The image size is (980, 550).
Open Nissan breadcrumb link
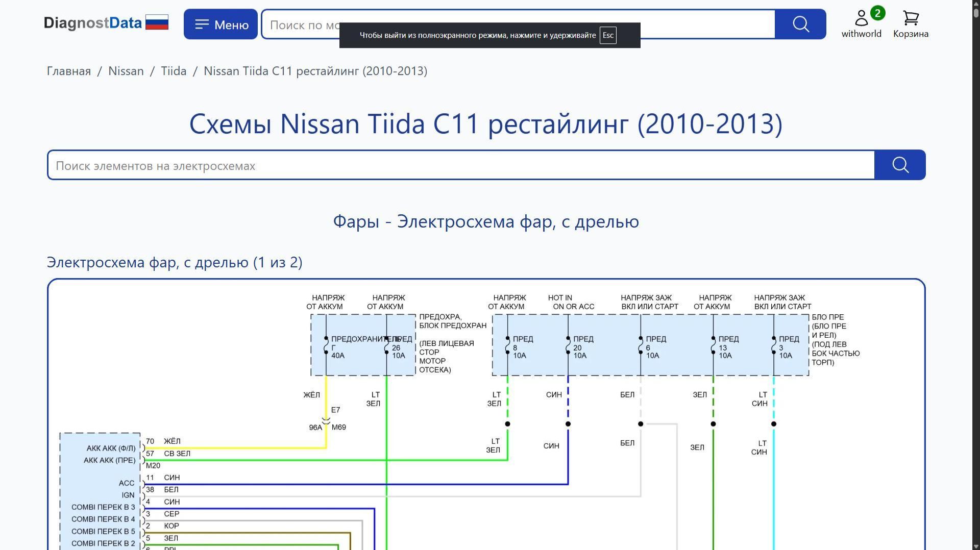click(126, 71)
